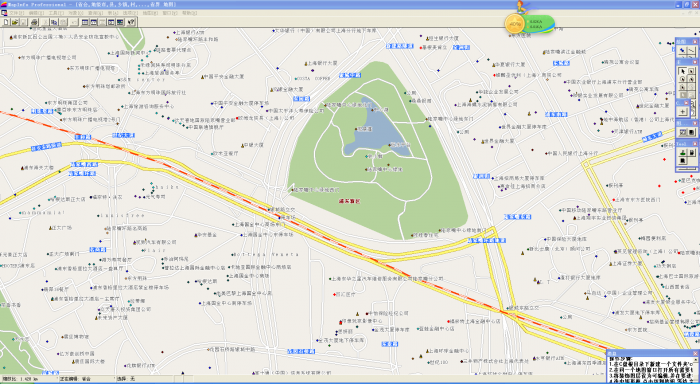700x384 pixels.
Task: Open the 文件(F) menu
Action: coord(17,13)
